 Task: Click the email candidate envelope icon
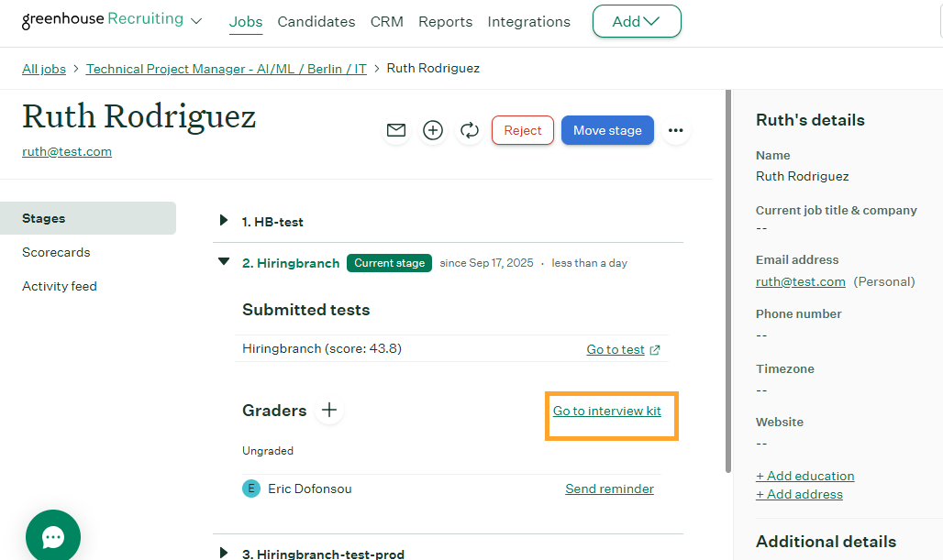point(396,131)
